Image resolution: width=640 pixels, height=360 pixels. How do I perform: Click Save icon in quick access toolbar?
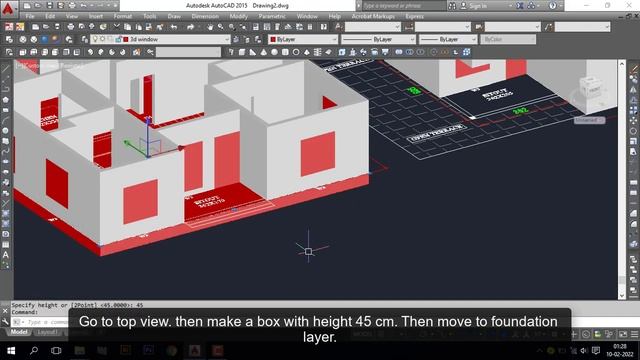[x=49, y=6]
